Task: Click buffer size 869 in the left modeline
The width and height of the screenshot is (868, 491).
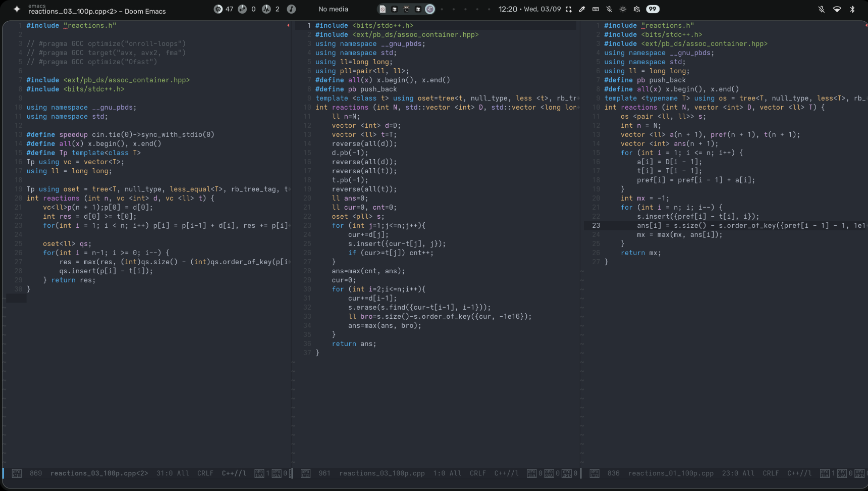Action: tap(36, 473)
